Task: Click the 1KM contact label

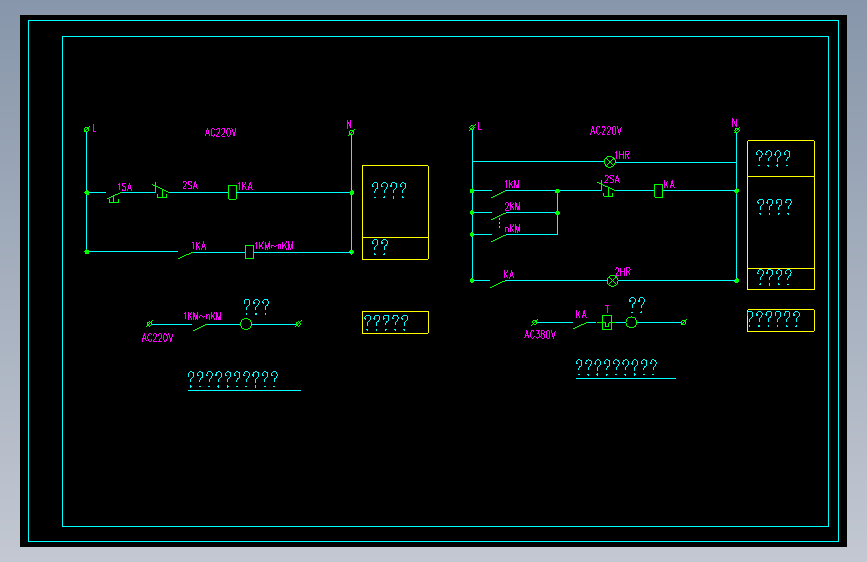Action: (x=512, y=184)
